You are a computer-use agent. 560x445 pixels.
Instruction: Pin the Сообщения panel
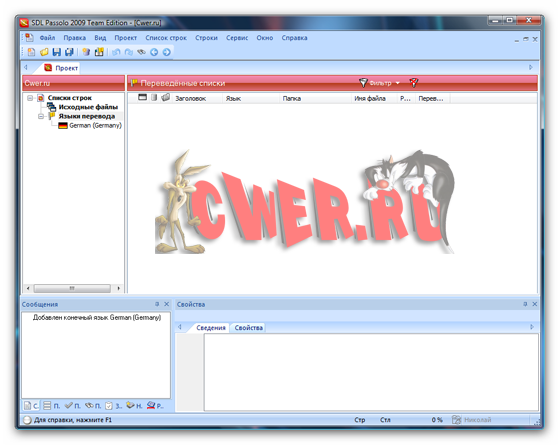(157, 304)
